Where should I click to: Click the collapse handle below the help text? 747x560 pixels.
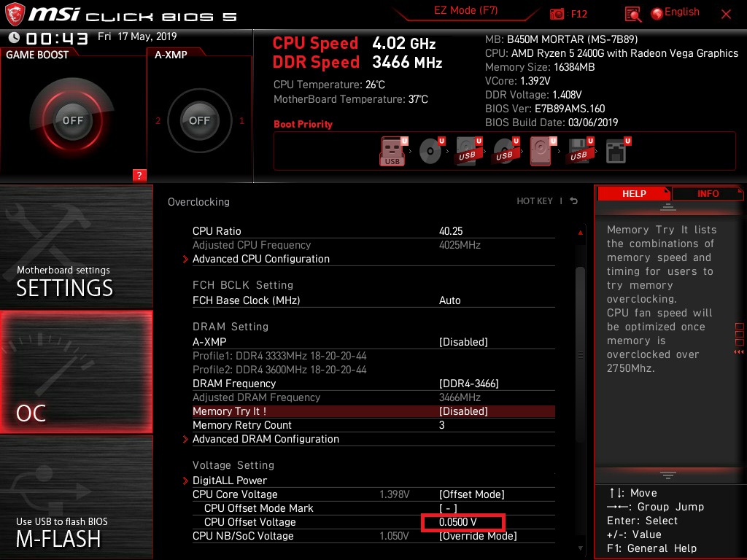click(668, 475)
